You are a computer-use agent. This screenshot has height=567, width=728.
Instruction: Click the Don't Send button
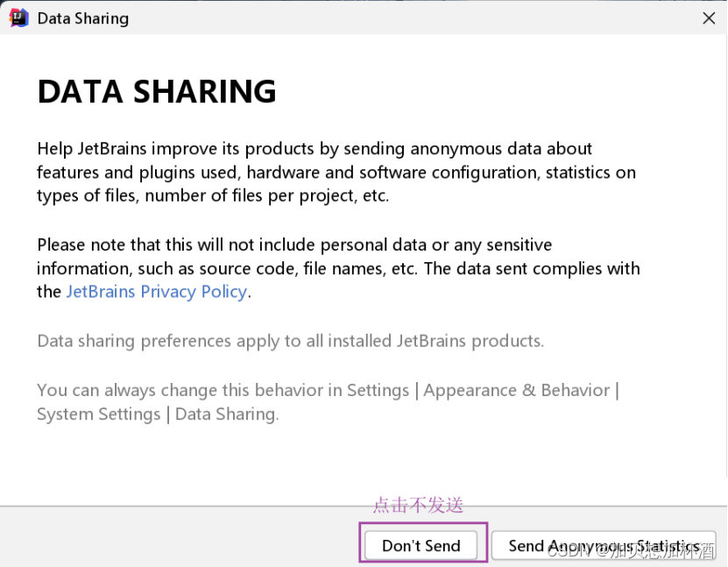pyautogui.click(x=421, y=545)
